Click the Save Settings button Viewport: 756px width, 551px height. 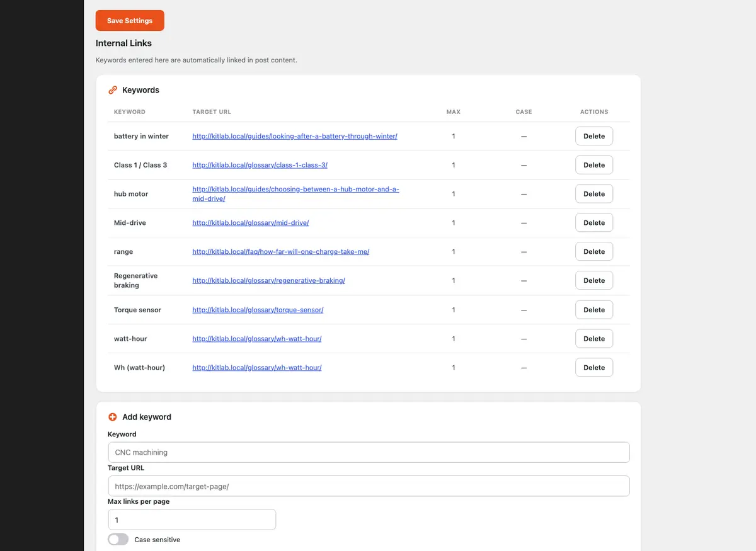tap(130, 21)
